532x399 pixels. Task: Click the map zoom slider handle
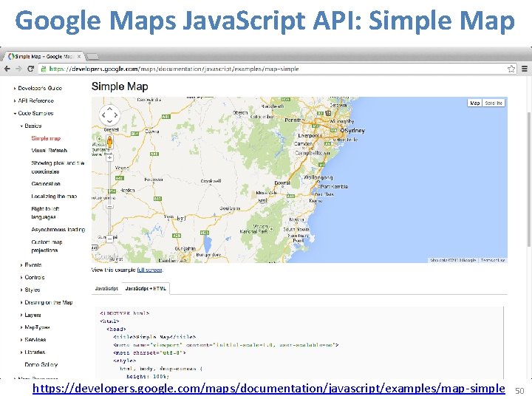[x=109, y=206]
